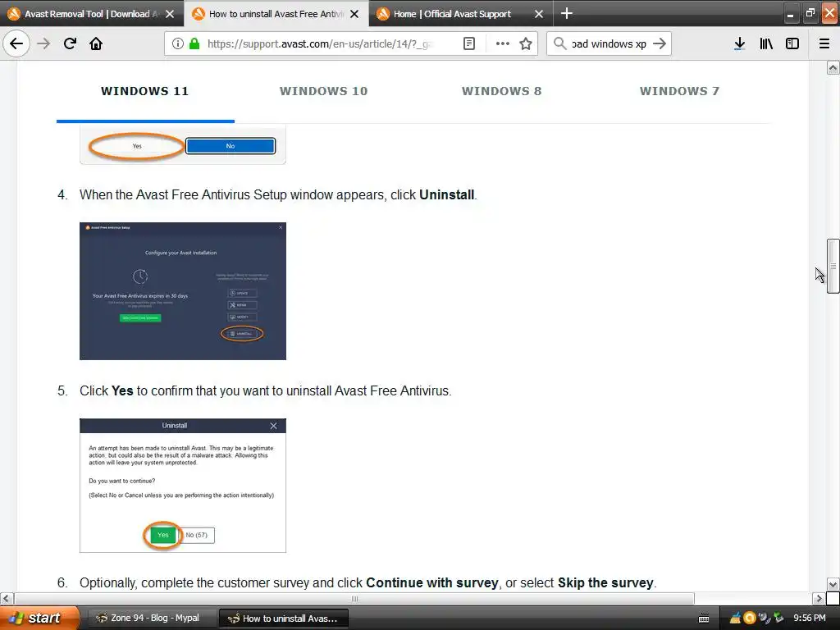The height and width of the screenshot is (630, 840).
Task: Click the green arrow download tray icon
Action: click(x=778, y=619)
